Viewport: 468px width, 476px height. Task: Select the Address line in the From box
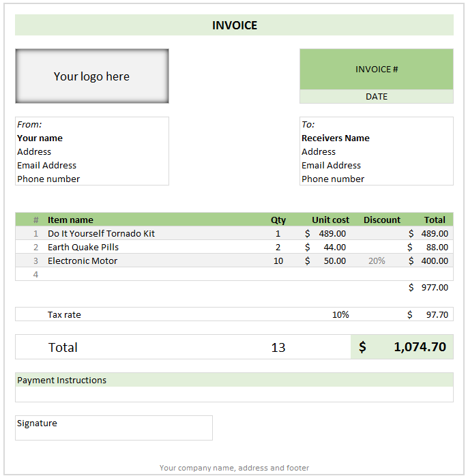pyautogui.click(x=34, y=151)
